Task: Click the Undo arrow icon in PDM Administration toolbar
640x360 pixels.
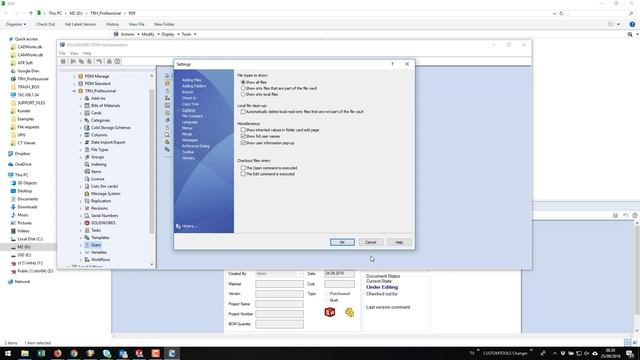Action: (99, 61)
